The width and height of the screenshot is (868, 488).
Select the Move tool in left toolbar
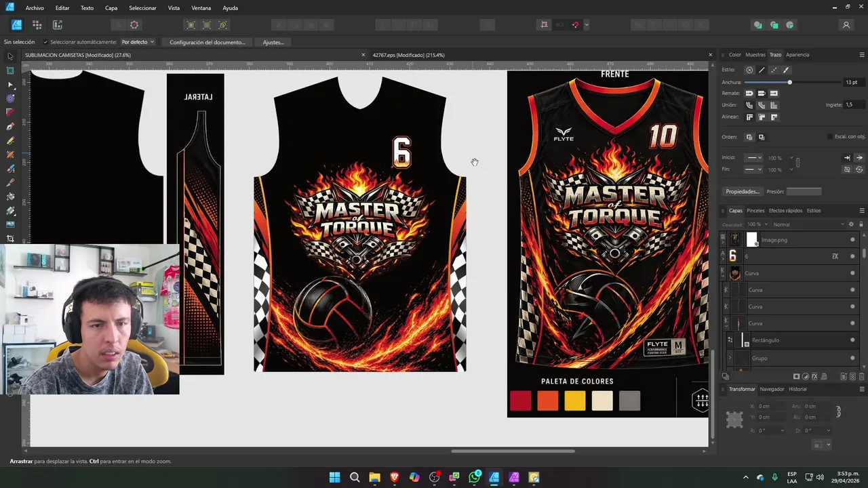[x=10, y=56]
